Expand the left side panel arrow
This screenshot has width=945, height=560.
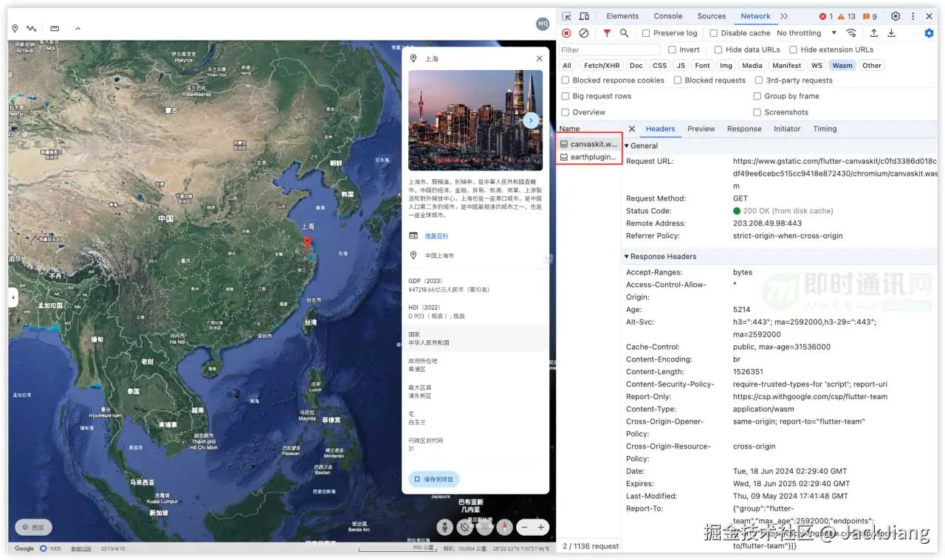pos(13,297)
